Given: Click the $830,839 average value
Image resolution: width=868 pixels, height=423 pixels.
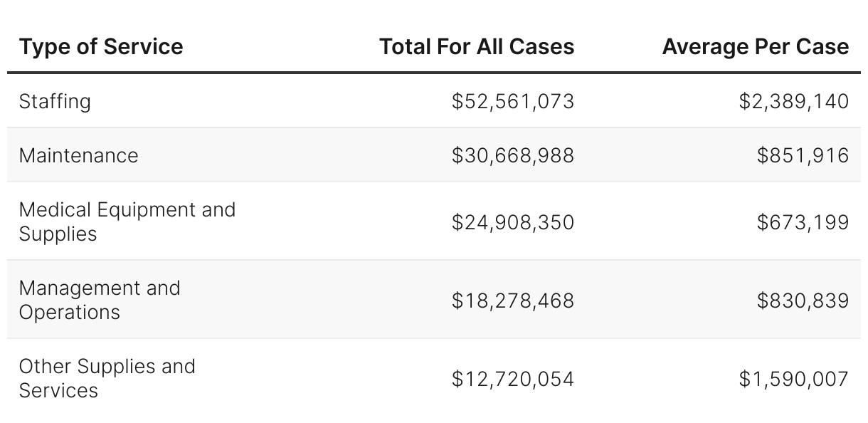Looking at the screenshot, I should point(803,301).
